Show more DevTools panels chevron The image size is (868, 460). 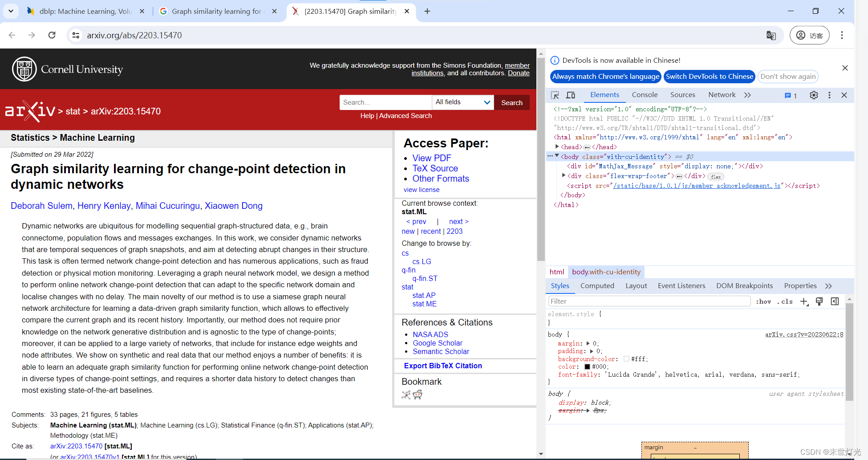[747, 95]
